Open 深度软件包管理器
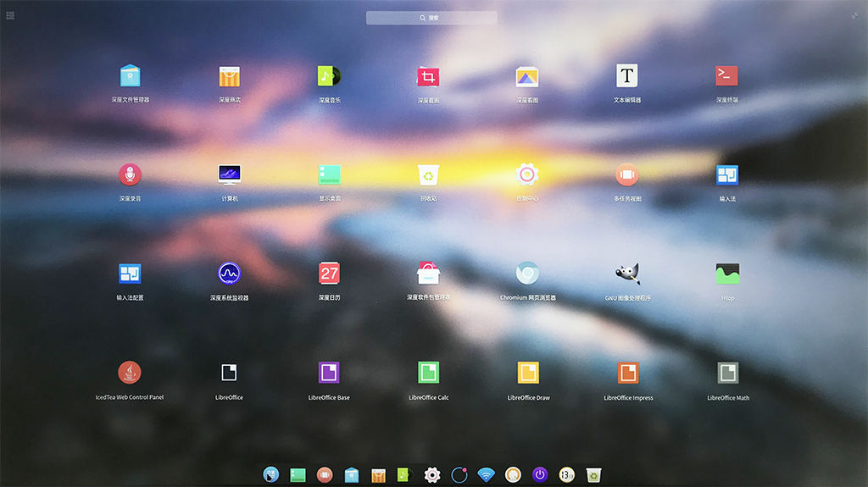This screenshot has height=487, width=868. click(x=428, y=274)
